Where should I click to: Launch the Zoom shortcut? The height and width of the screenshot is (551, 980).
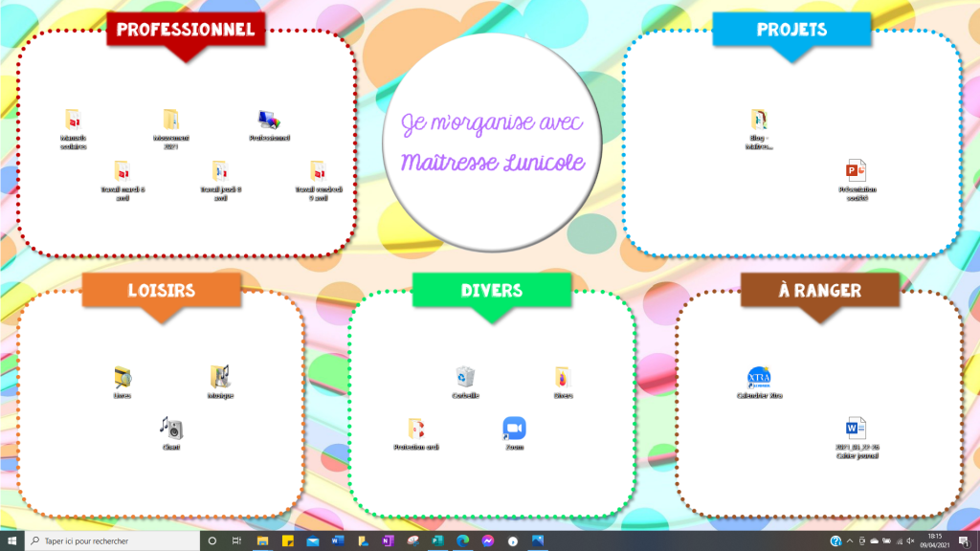click(514, 429)
